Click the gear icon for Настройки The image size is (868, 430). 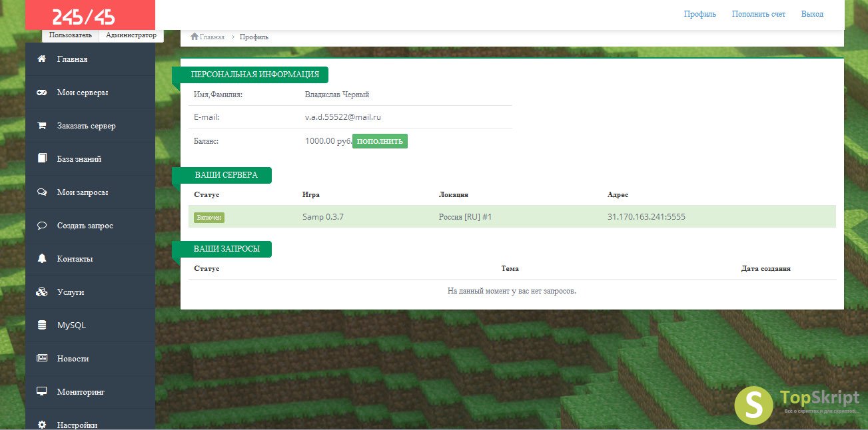click(42, 425)
